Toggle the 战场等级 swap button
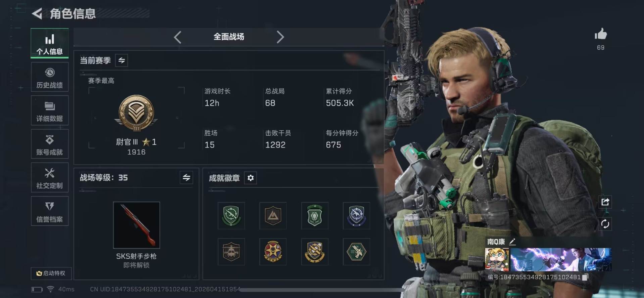Screen dimensions: 644x298 click(186, 177)
